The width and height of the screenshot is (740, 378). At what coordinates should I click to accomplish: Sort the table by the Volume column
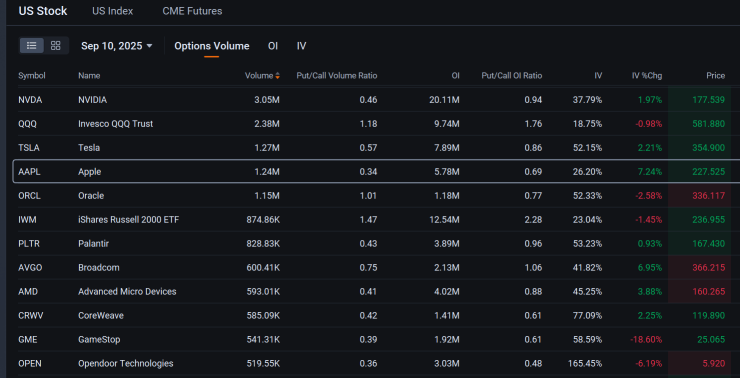click(262, 76)
